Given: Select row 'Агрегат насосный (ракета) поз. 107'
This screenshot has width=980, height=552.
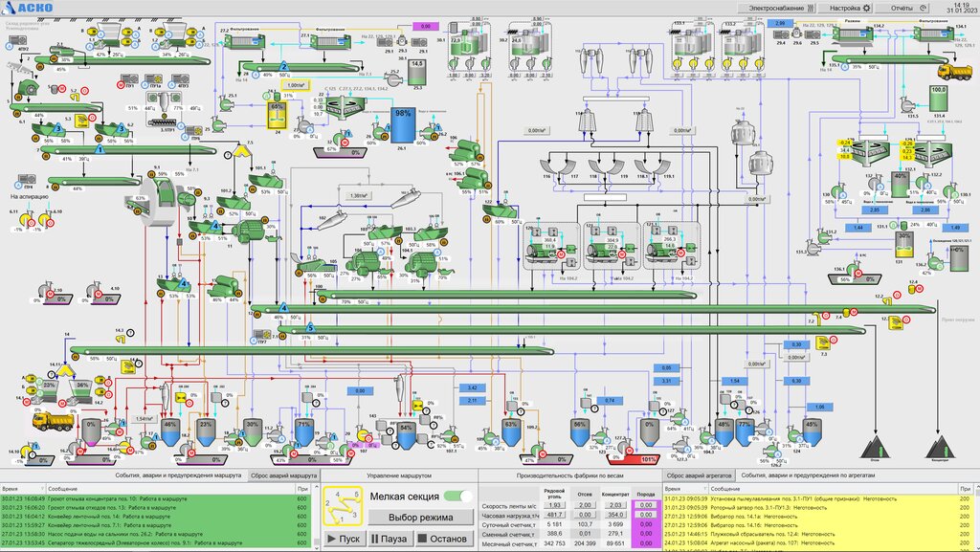Looking at the screenshot, I should [817, 542].
